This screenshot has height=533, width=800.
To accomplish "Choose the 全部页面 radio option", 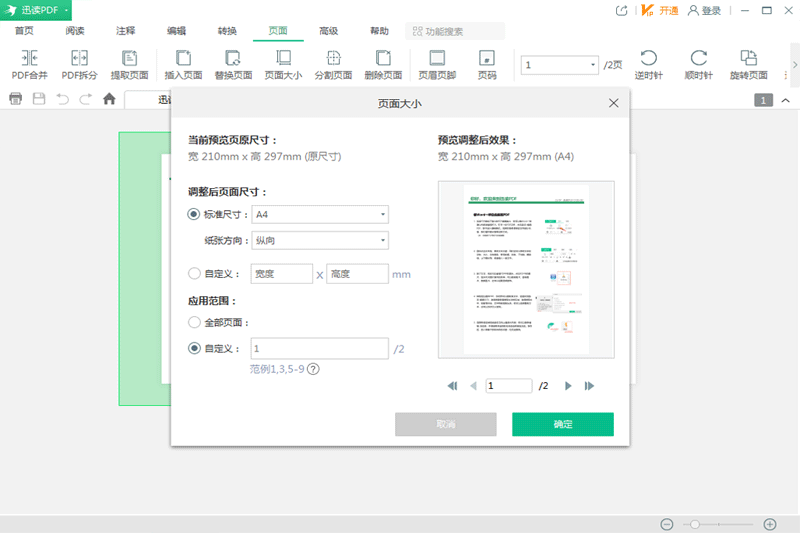I will pyautogui.click(x=194, y=322).
